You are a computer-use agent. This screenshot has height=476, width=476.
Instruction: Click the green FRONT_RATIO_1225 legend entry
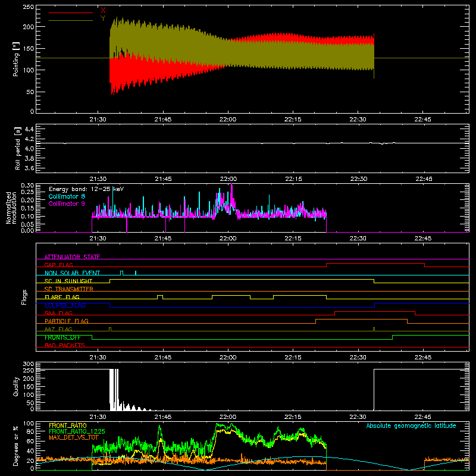77,431
